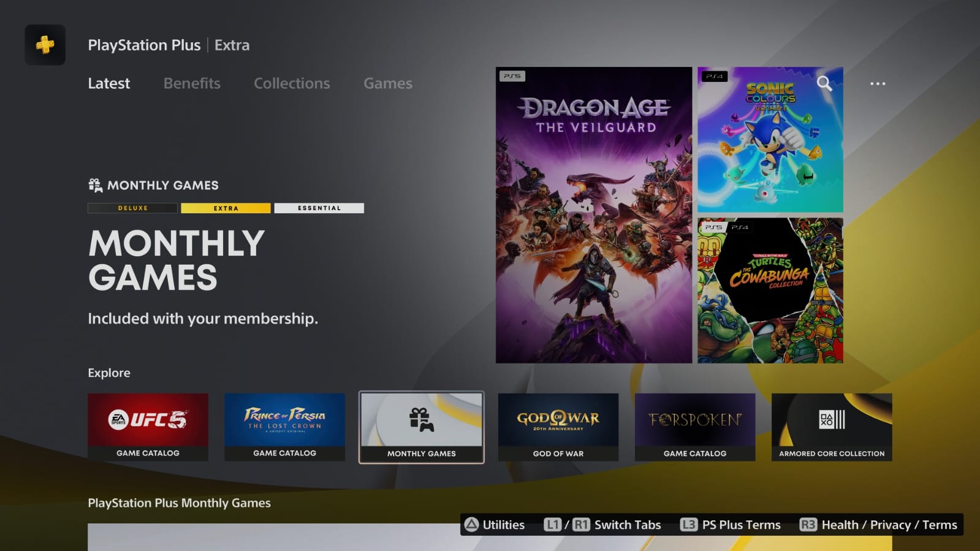Click the PS5 badge on Dragon Age cover

tap(512, 76)
